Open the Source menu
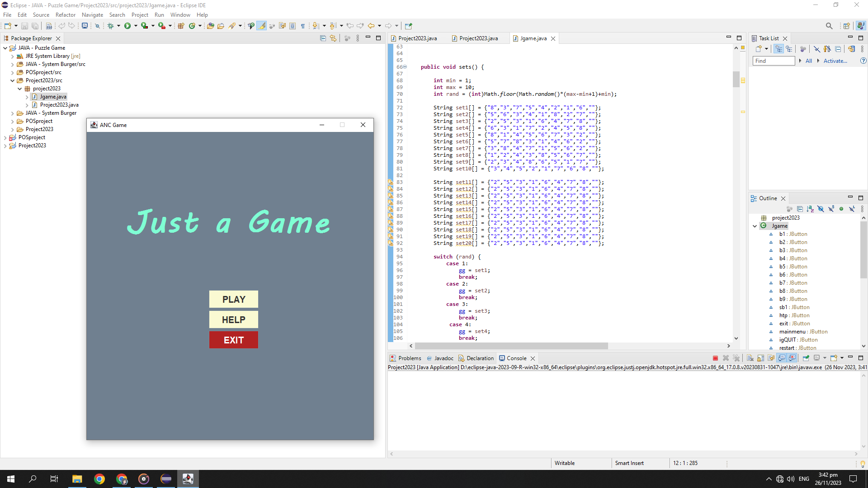The width and height of the screenshot is (868, 488). (41, 15)
